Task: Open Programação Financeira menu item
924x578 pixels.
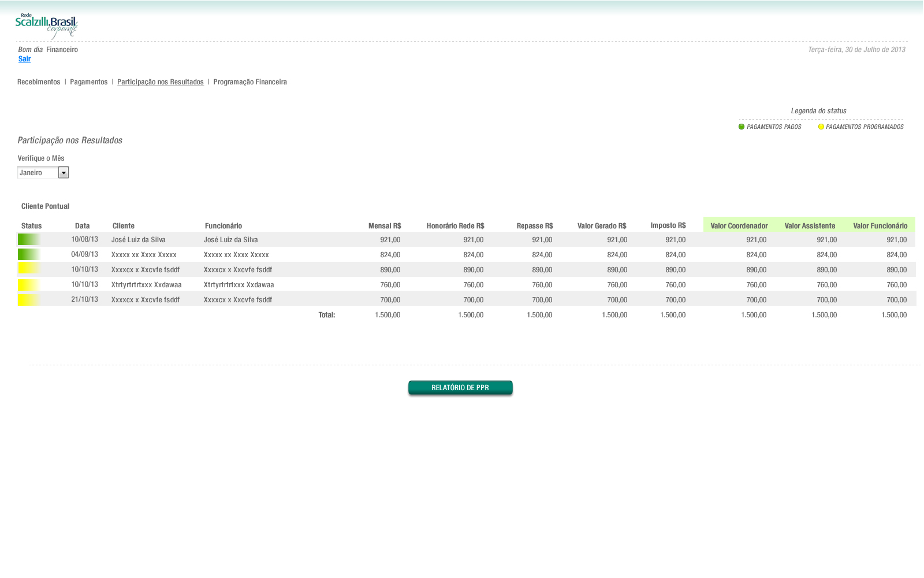Action: point(250,82)
